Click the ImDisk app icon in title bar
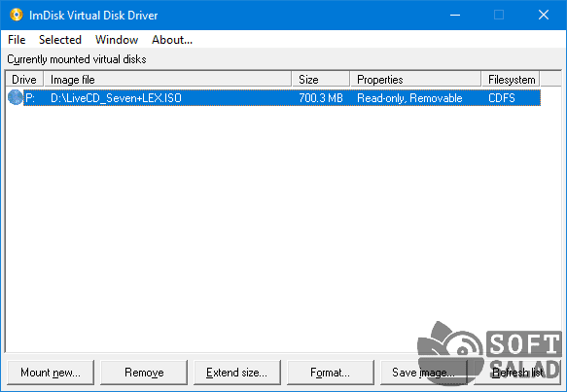The height and width of the screenshot is (392, 567). tap(16, 15)
